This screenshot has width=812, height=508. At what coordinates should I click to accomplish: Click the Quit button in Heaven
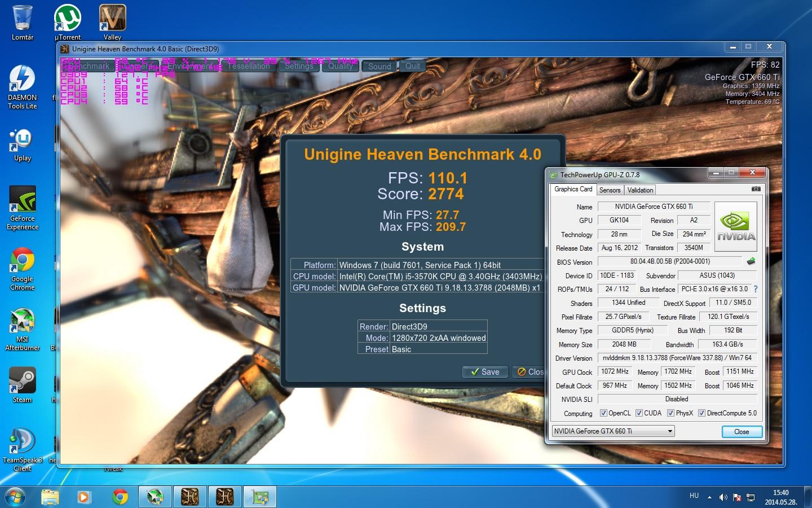tap(413, 66)
